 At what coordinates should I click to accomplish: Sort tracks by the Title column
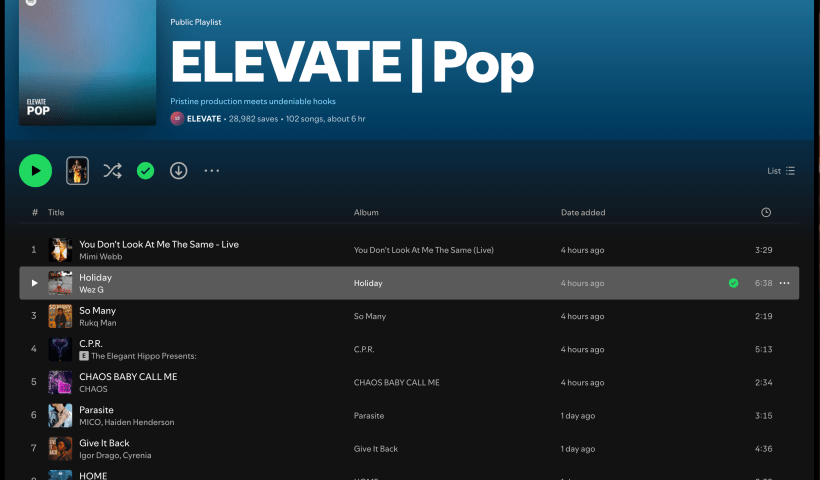[x=56, y=212]
